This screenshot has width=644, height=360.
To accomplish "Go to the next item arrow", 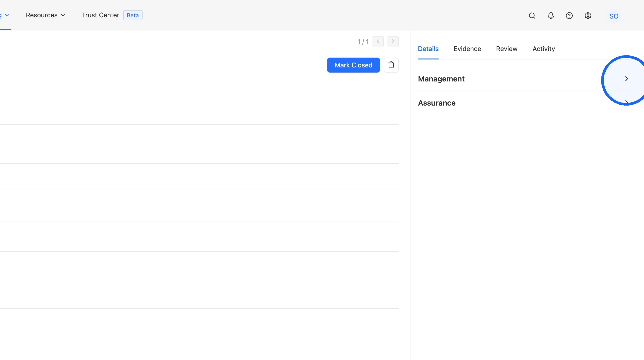I will pyautogui.click(x=393, y=41).
